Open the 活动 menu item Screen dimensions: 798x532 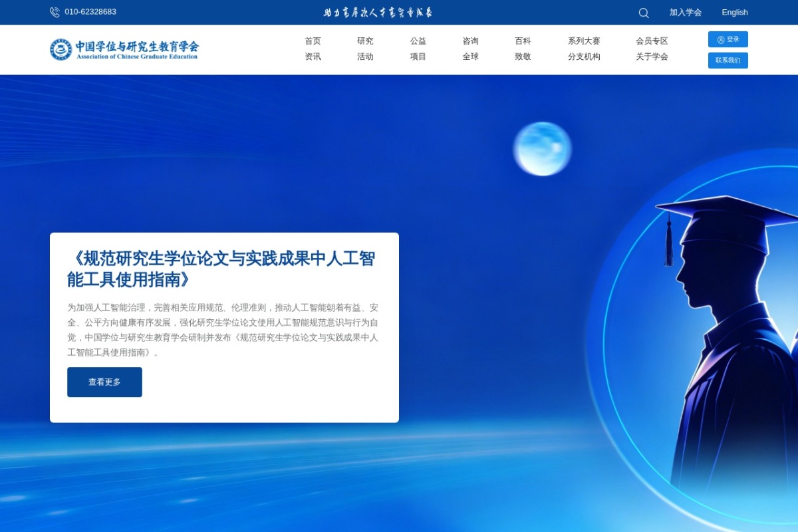pos(365,57)
